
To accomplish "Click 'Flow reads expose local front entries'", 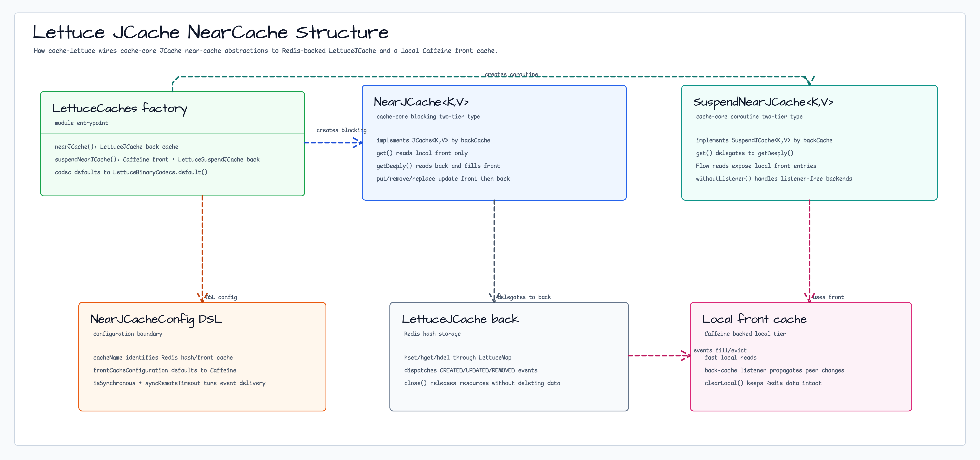I will pos(756,166).
